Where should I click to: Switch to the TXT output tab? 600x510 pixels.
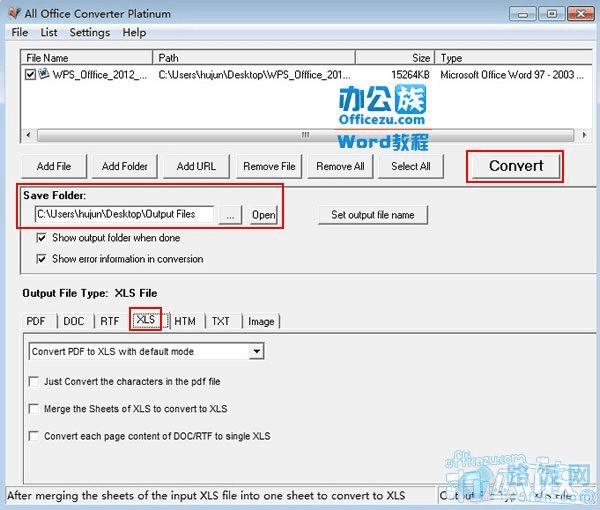tap(221, 321)
